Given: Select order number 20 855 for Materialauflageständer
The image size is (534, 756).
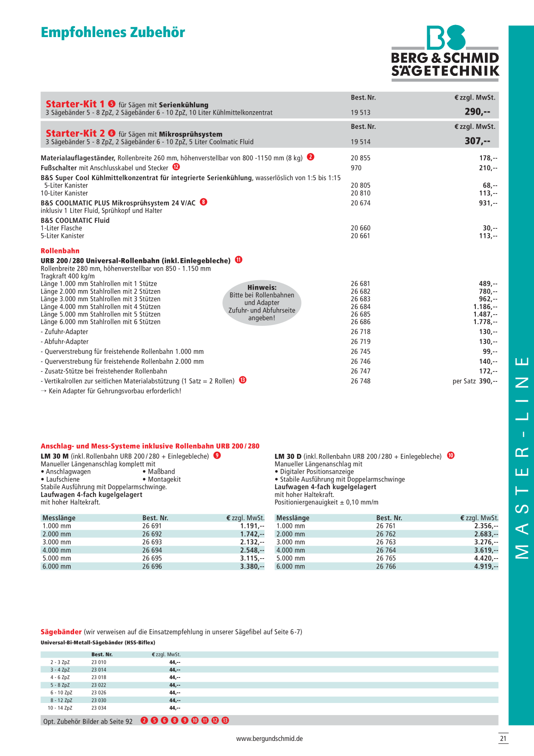Looking at the screenshot, I should coord(360,158).
